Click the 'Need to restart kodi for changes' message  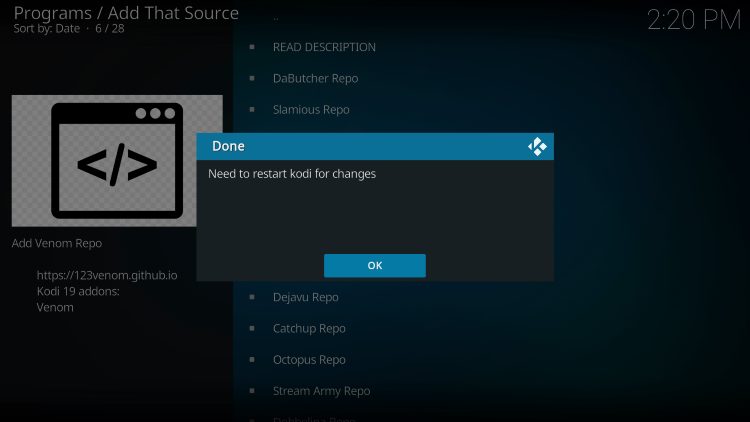pyautogui.click(x=292, y=174)
